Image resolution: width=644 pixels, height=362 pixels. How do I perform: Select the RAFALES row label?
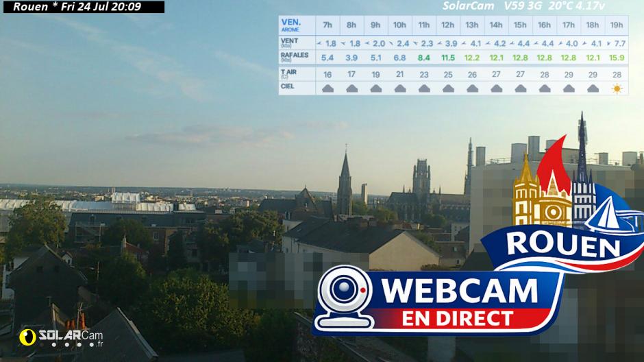(295, 57)
